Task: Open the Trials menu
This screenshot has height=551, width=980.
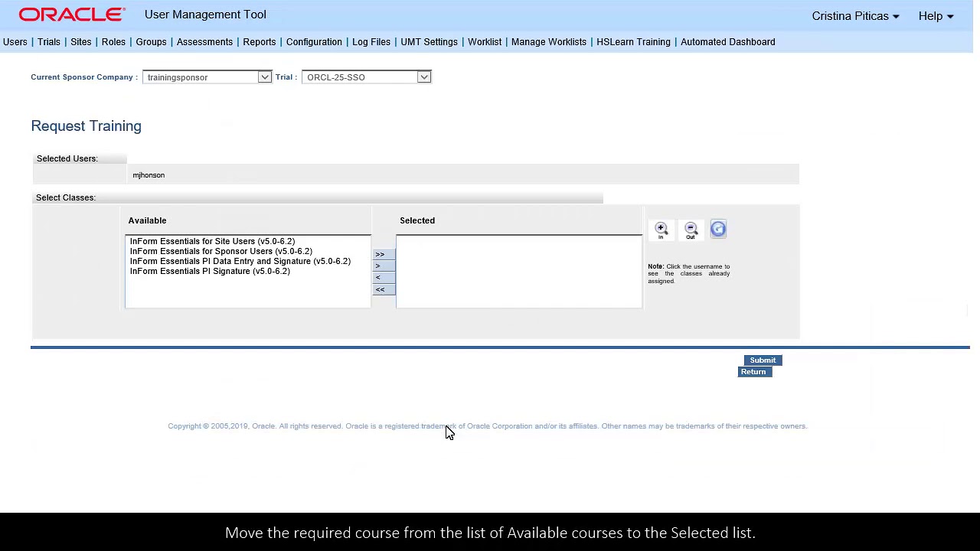Action: [48, 42]
